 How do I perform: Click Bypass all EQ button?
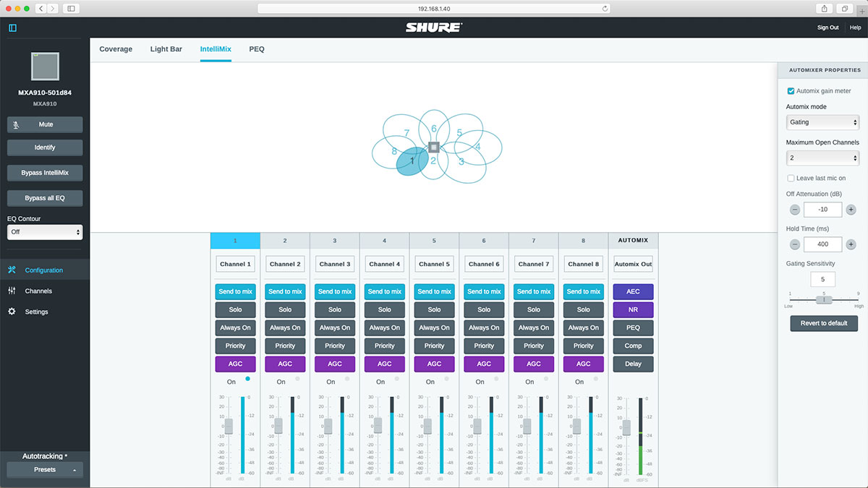(x=45, y=198)
